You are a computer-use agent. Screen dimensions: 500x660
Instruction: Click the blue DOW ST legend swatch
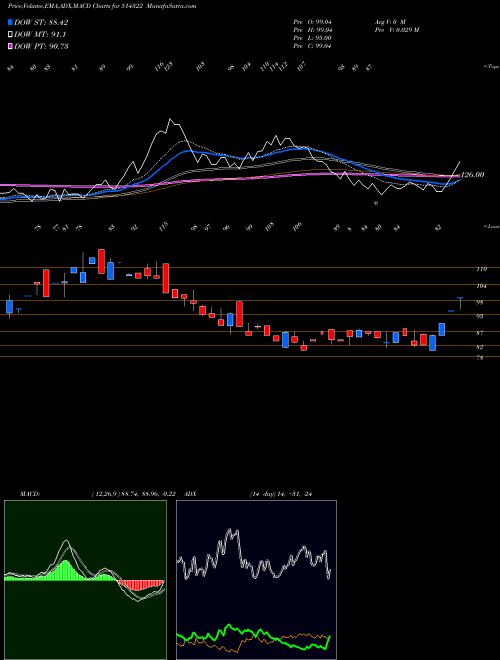(x=11, y=23)
